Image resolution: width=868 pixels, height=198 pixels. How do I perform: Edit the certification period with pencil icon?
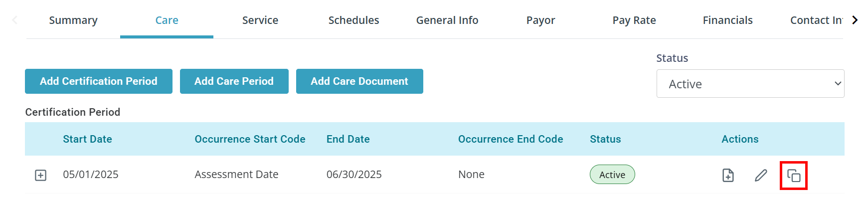pyautogui.click(x=761, y=176)
